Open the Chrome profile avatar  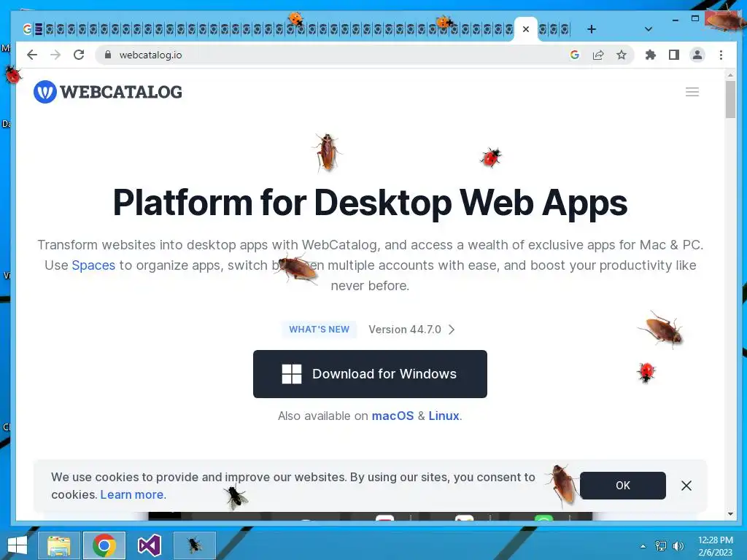pyautogui.click(x=697, y=55)
